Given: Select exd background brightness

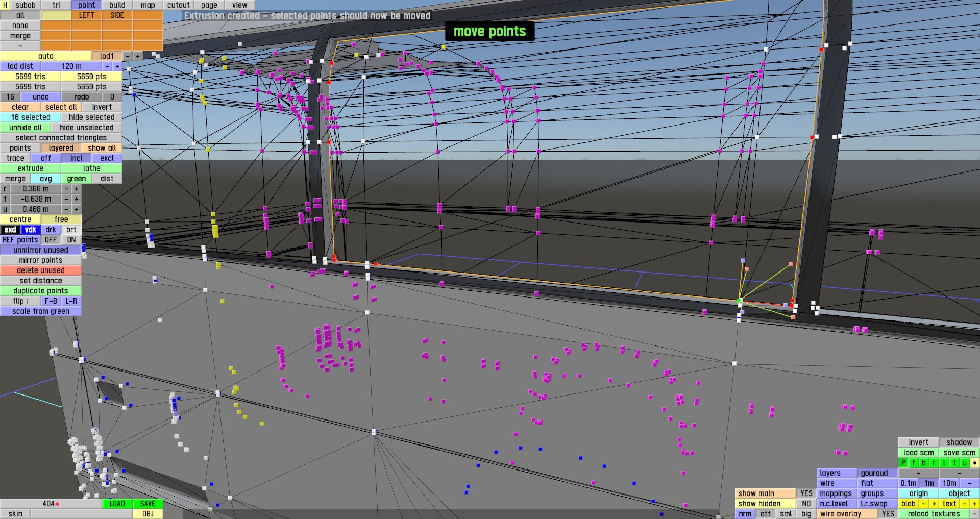Looking at the screenshot, I should coord(10,230).
